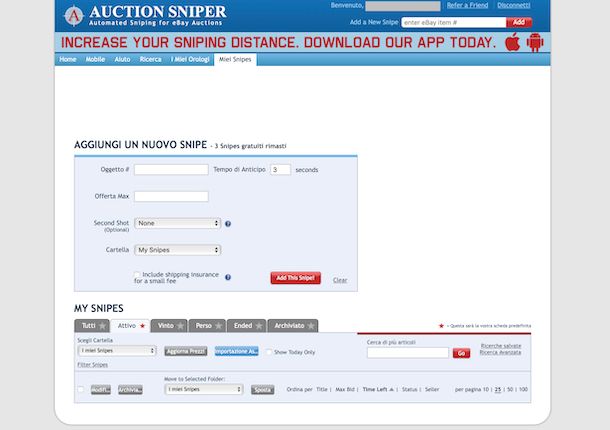Open I Miei Orologi menu item
Viewport: 610px width, 430px height.
coord(190,59)
